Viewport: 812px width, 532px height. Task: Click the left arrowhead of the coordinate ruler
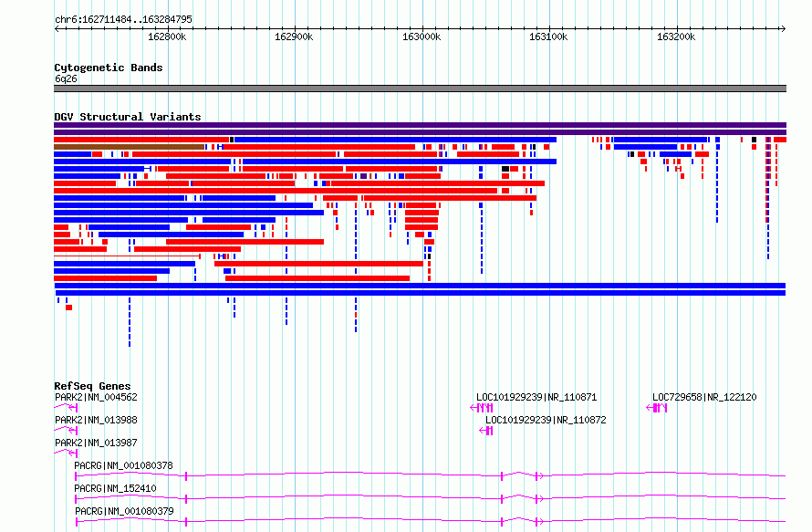[57, 29]
